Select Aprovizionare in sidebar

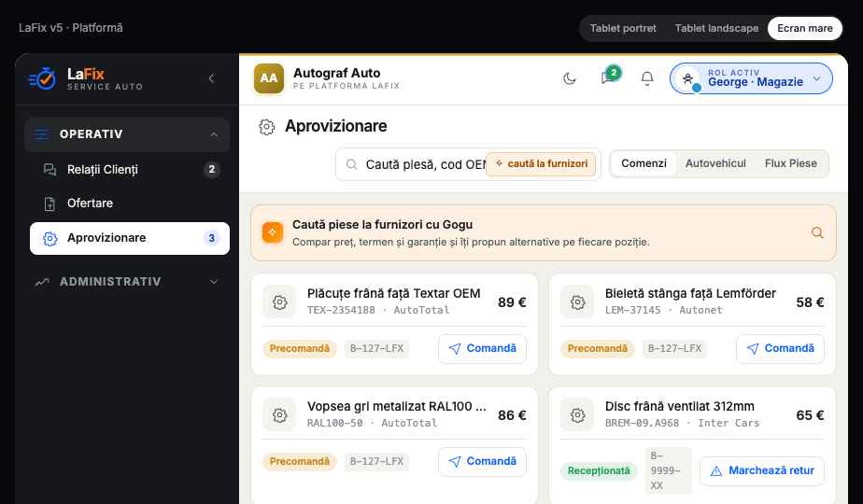(129, 238)
